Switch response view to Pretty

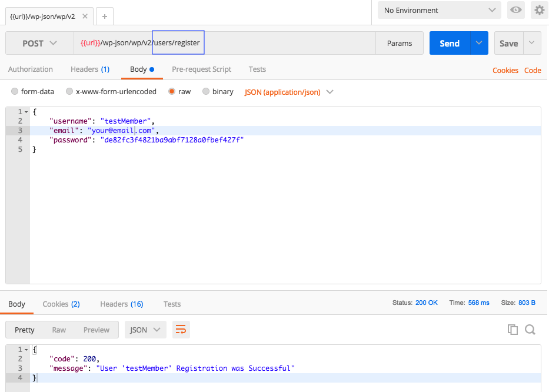click(25, 330)
